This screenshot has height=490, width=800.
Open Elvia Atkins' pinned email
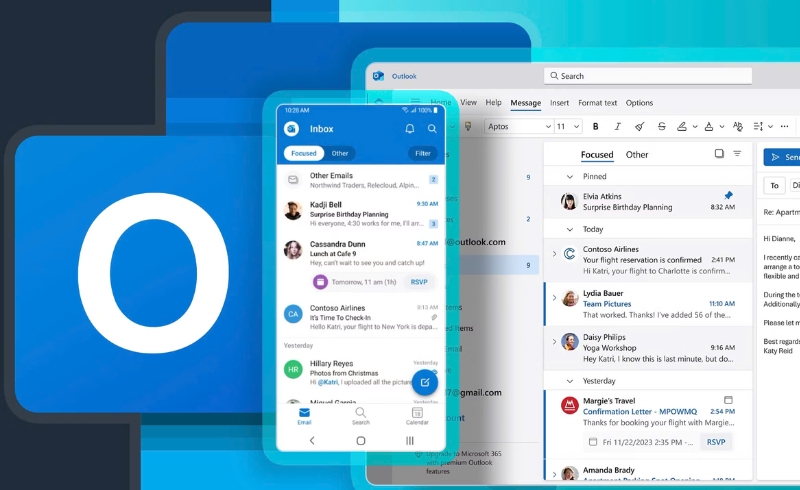(x=648, y=202)
